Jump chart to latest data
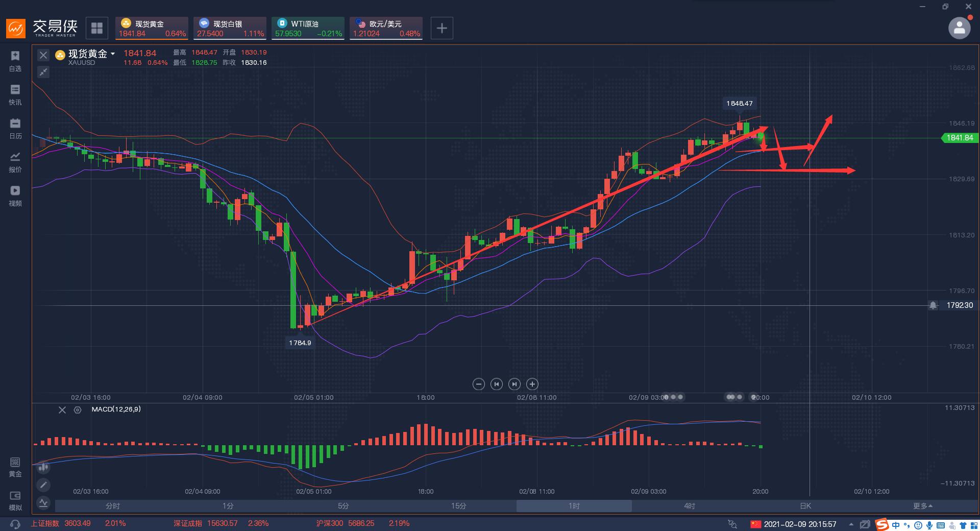Screen dimensions: 980x531 (514, 384)
